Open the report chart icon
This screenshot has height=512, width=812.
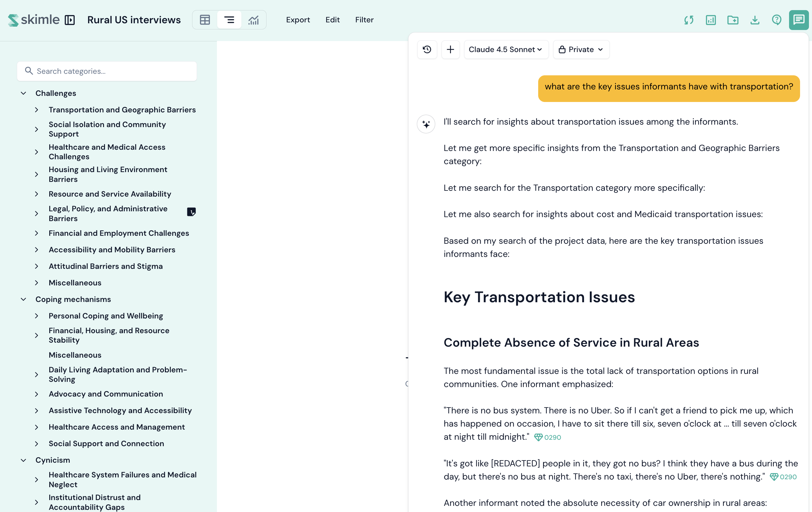tap(710, 20)
